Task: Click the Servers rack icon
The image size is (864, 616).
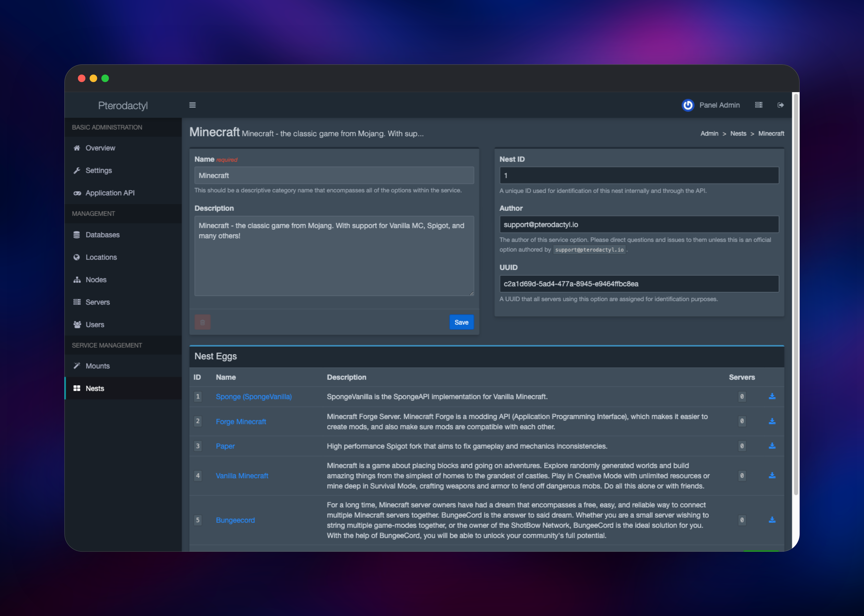Action: (x=77, y=302)
